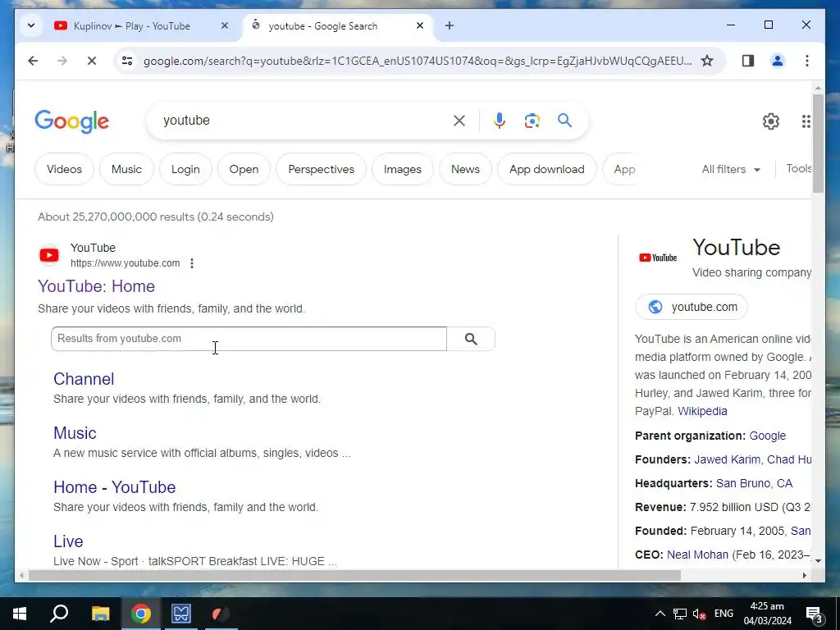This screenshot has width=840, height=630.
Task: Click youtube.com button in knowledge panel
Action: [691, 307]
